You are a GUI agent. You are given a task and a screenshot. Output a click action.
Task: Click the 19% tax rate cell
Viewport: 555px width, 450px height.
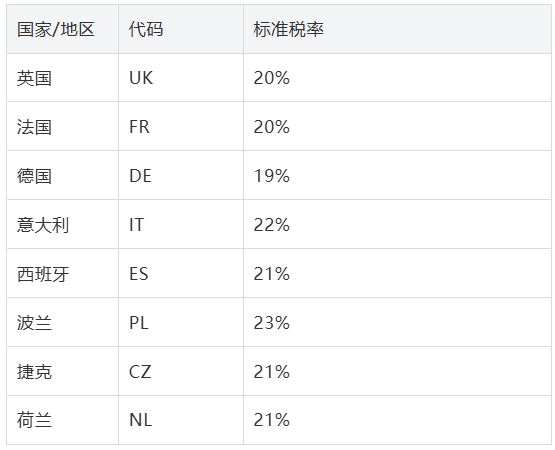(x=397, y=176)
